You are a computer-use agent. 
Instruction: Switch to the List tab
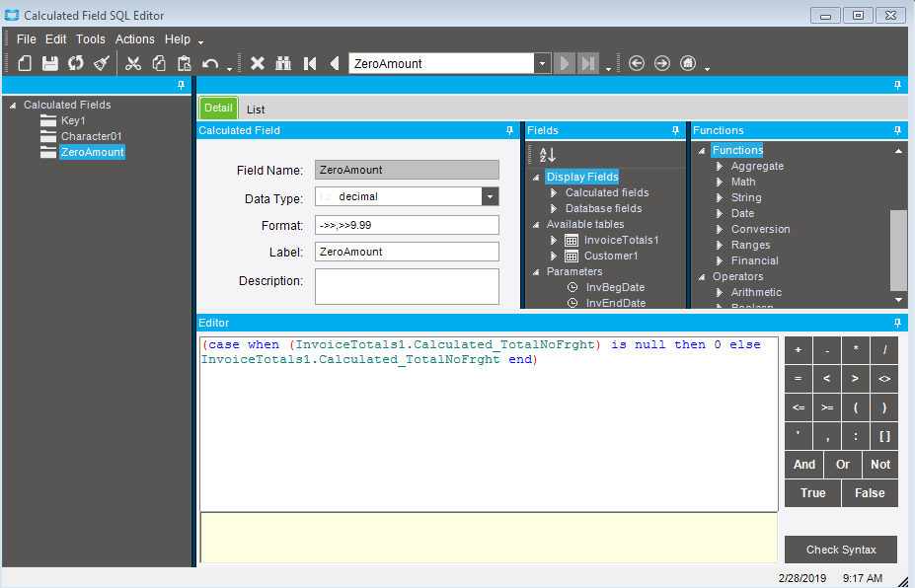256,110
